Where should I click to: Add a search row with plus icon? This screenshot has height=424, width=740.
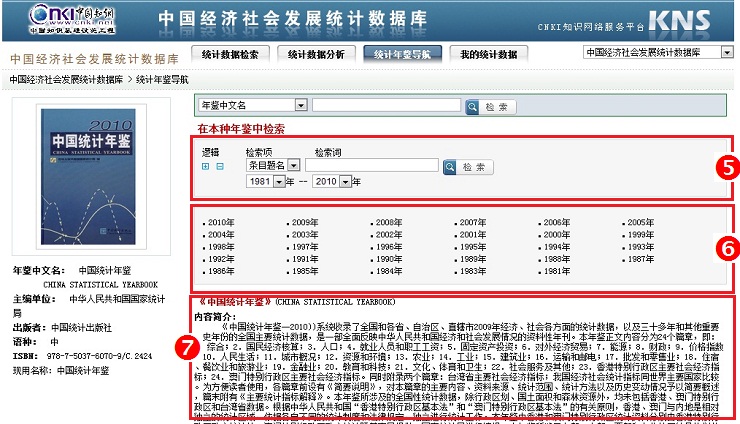click(x=206, y=166)
